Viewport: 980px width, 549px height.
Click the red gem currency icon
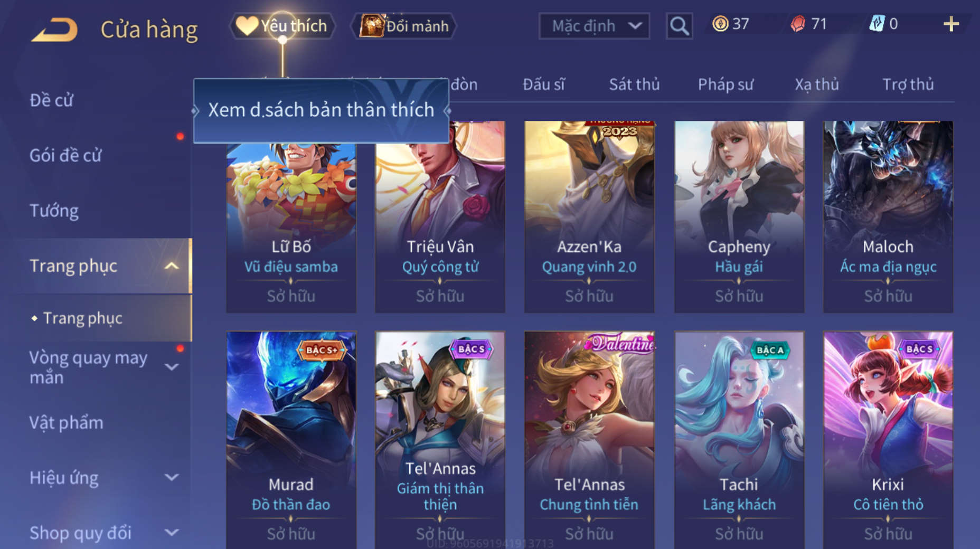(x=798, y=24)
